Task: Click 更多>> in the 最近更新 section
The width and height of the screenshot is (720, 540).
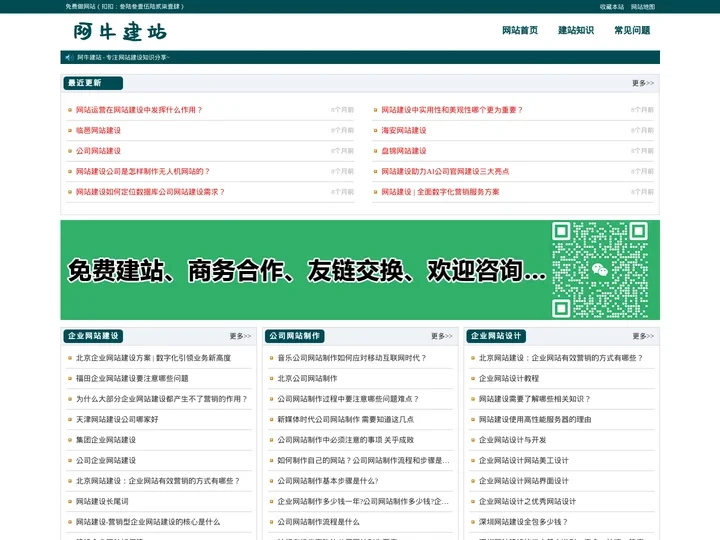Action: tap(643, 83)
